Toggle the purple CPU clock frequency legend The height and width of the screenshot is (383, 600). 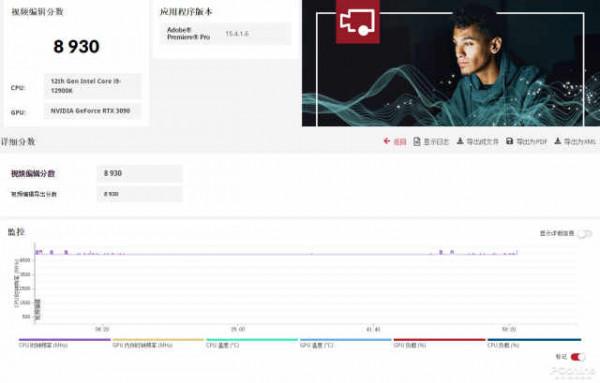click(65, 342)
